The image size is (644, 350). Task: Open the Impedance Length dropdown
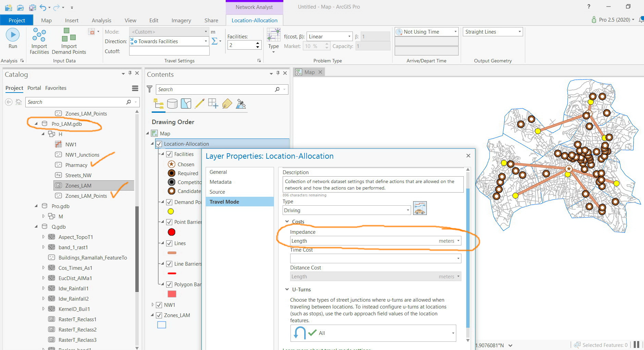375,241
